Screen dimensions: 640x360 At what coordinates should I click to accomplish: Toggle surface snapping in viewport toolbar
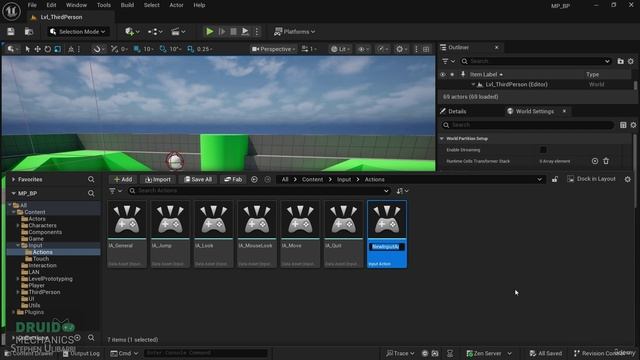coord(97,49)
